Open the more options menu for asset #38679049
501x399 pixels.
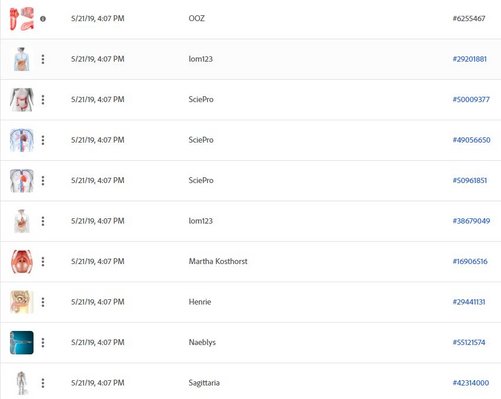pos(43,221)
